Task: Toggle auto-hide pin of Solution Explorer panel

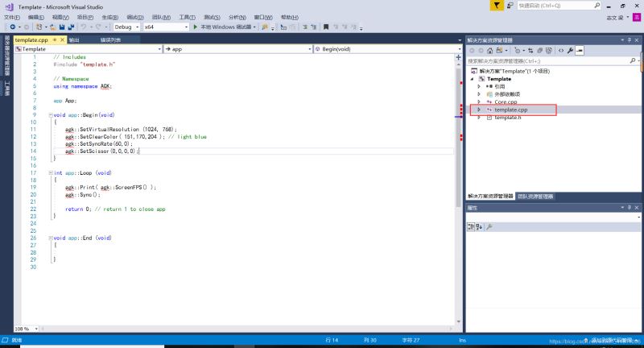Action: pyautogui.click(x=630, y=39)
